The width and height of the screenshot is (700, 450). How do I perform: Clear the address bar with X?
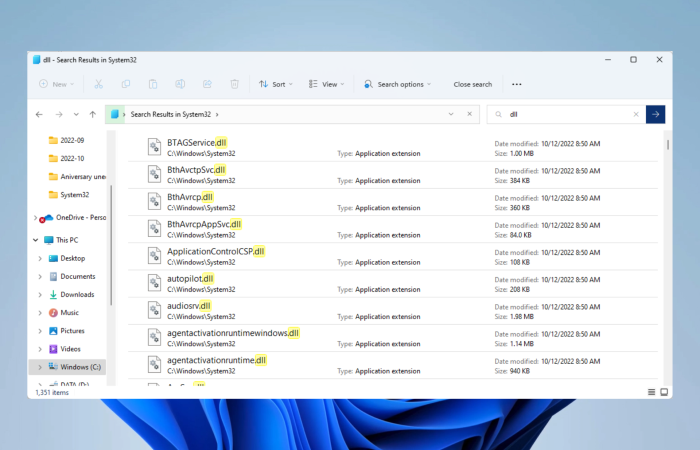[x=470, y=114]
